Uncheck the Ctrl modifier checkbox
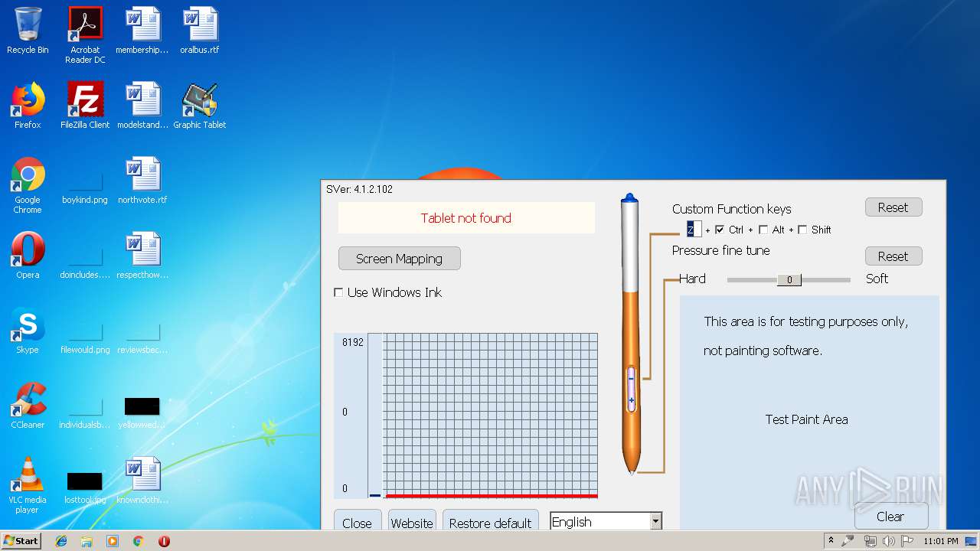This screenshot has width=980, height=551. coord(720,230)
